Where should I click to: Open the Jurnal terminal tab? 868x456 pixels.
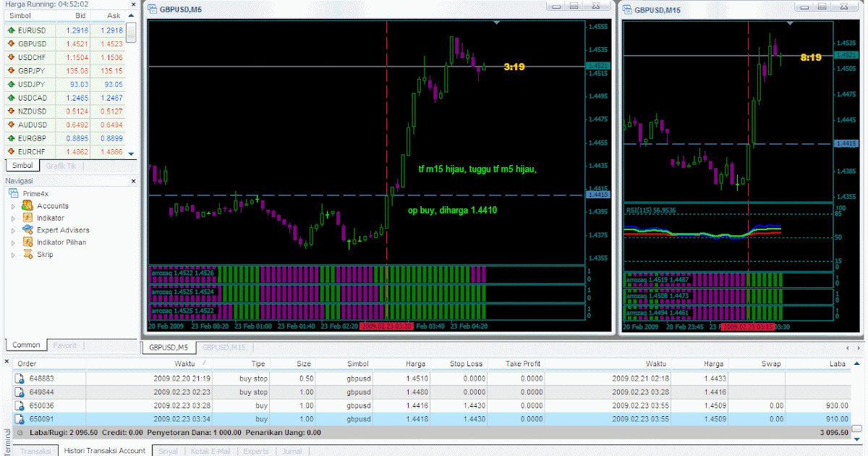coord(292,451)
